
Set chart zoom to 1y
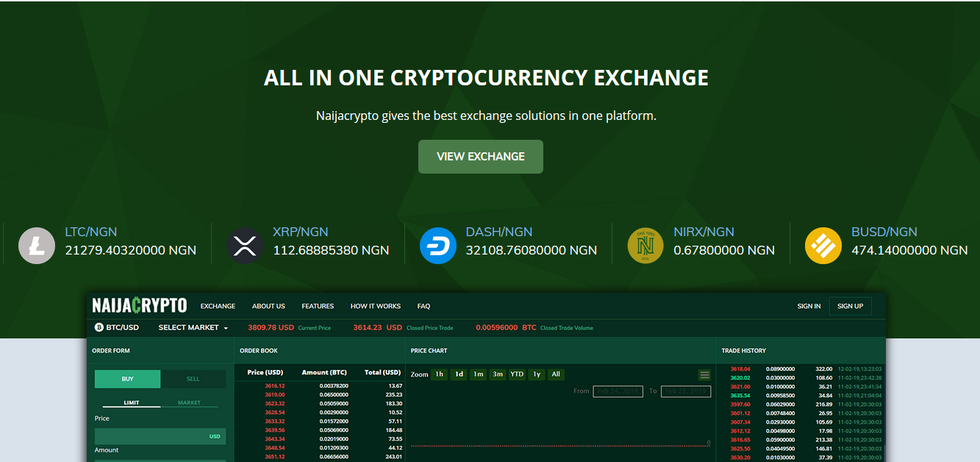[537, 374]
